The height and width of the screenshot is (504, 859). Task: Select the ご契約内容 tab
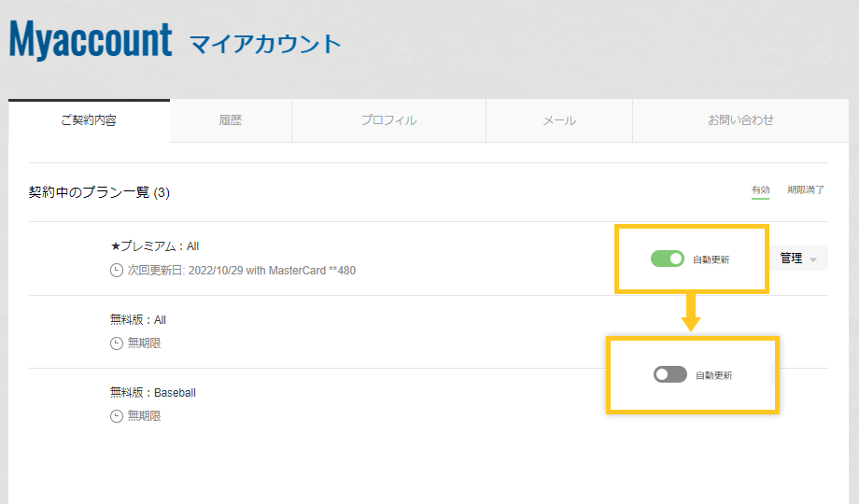click(x=89, y=120)
